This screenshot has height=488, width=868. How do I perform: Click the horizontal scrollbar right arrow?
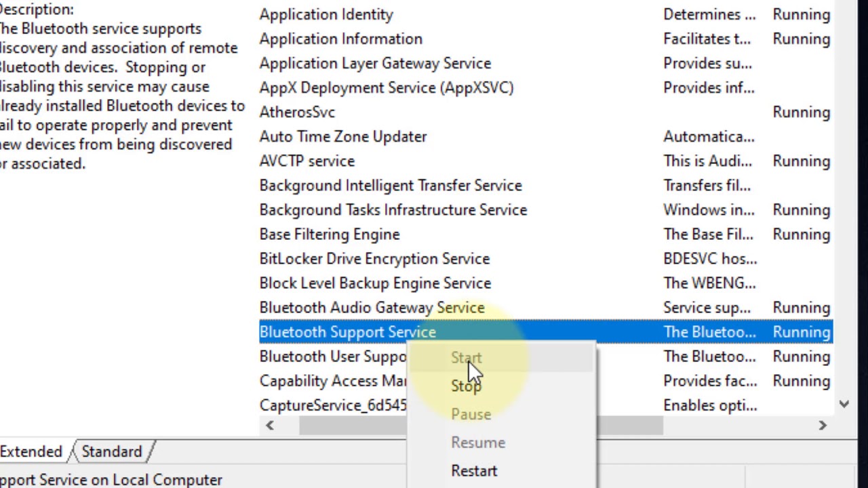coord(823,425)
